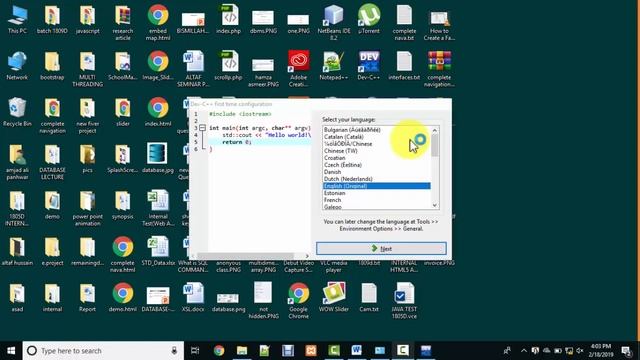Select the XSL.docx file icon
This screenshot has height=360, width=640.
193,298
